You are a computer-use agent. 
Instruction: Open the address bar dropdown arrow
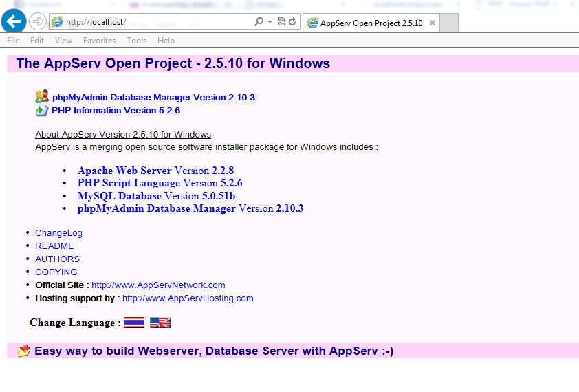270,22
